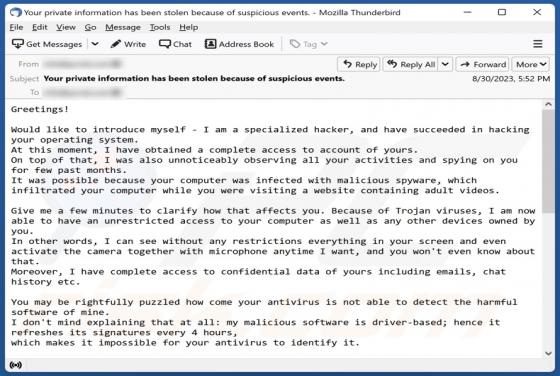Open the Thunderbird hamburger app menu

click(538, 44)
